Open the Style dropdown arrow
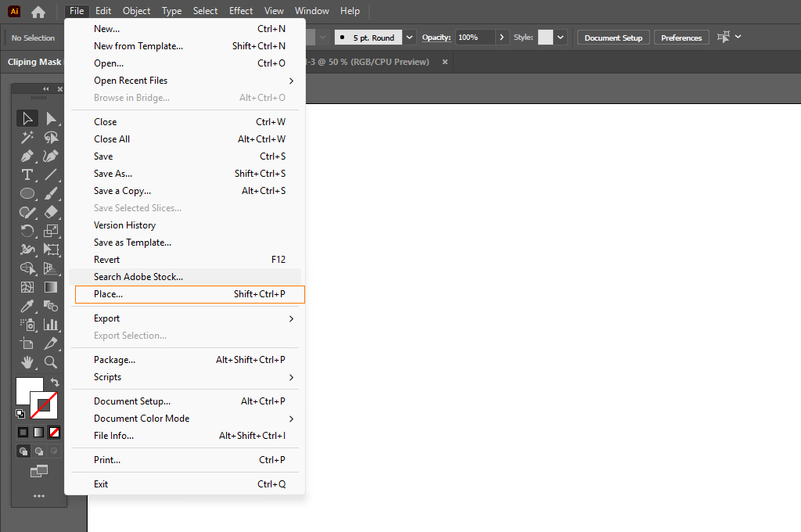 click(560, 38)
